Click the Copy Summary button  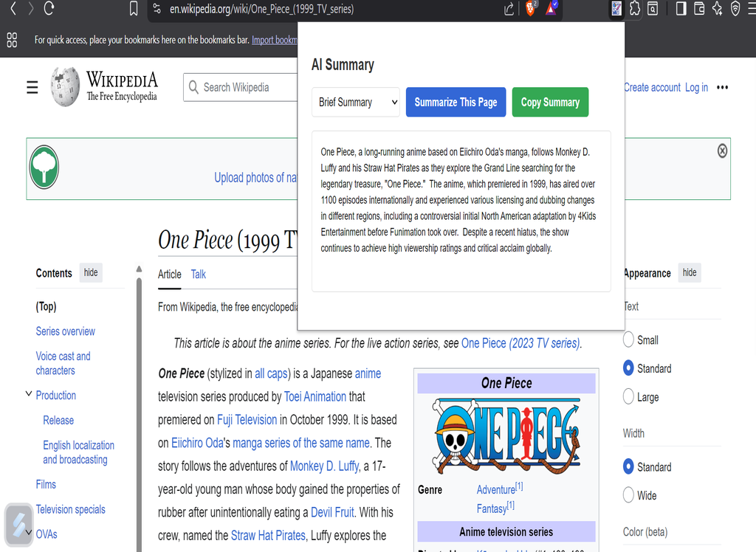[550, 102]
